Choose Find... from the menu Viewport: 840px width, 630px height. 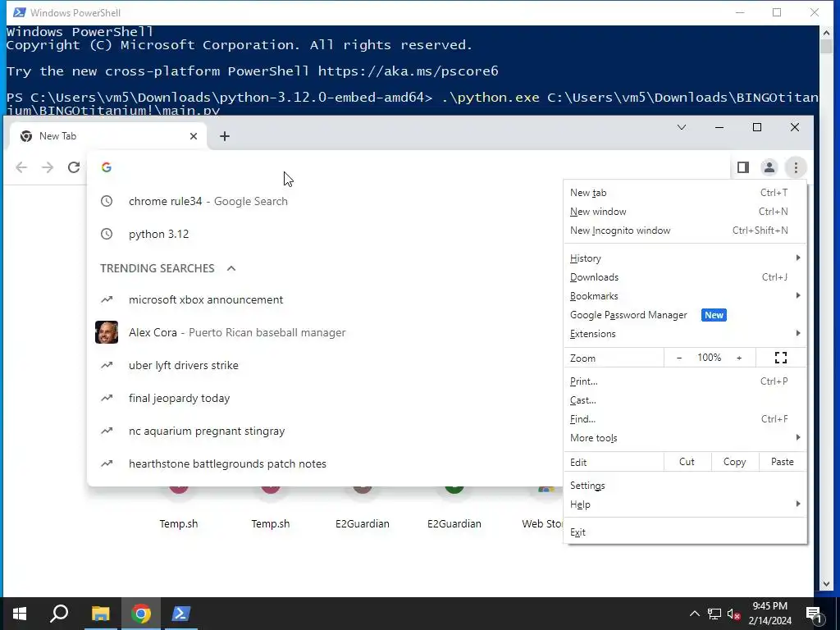pyautogui.click(x=685, y=419)
